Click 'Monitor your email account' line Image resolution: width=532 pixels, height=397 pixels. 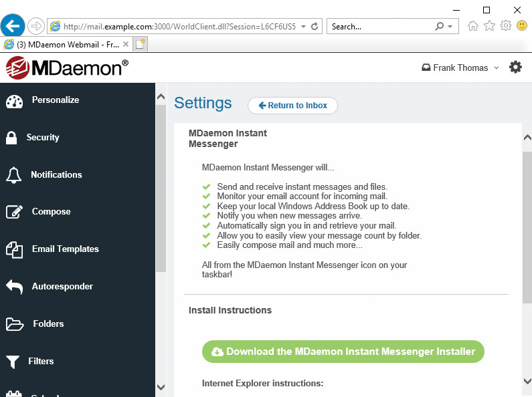point(302,196)
